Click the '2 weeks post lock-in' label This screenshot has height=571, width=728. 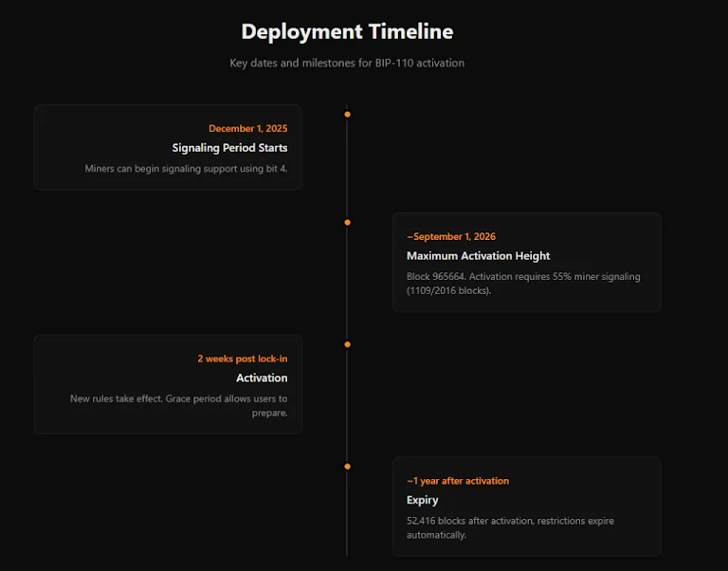(242, 359)
